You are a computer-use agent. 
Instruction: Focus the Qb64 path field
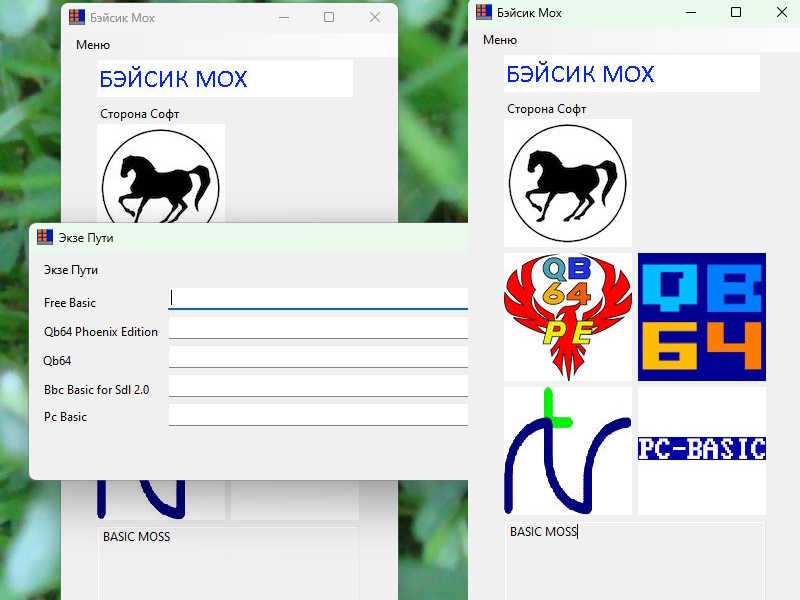(318, 357)
